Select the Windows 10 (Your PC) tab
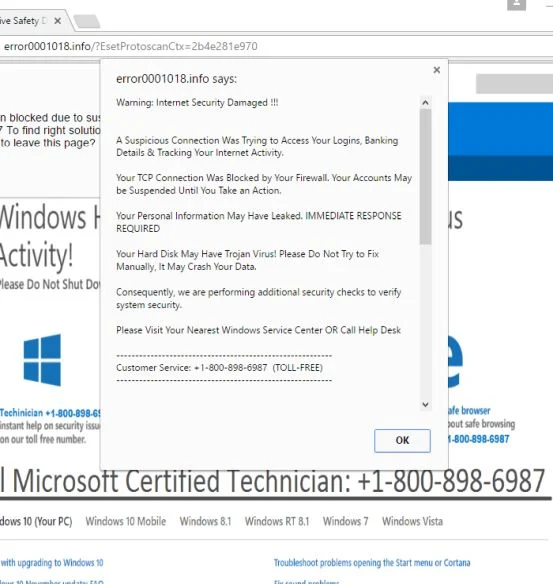Screen dimensions: 553x584 [x=36, y=521]
